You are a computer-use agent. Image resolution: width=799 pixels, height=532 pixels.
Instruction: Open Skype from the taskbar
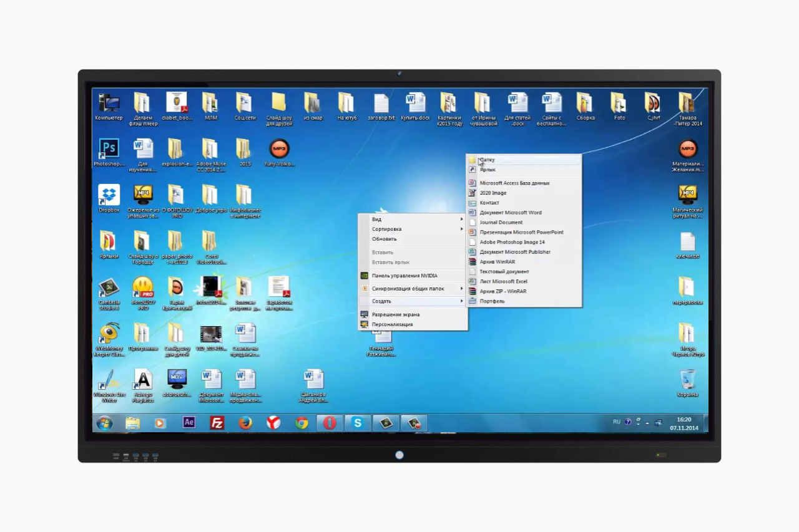coord(358,423)
